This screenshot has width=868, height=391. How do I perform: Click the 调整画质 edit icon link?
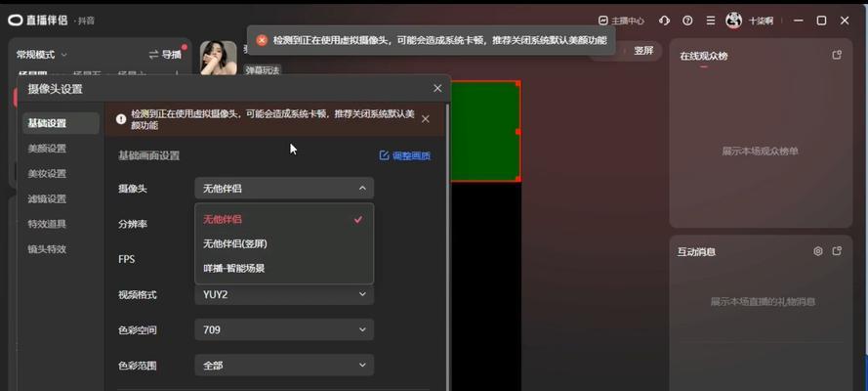[404, 155]
